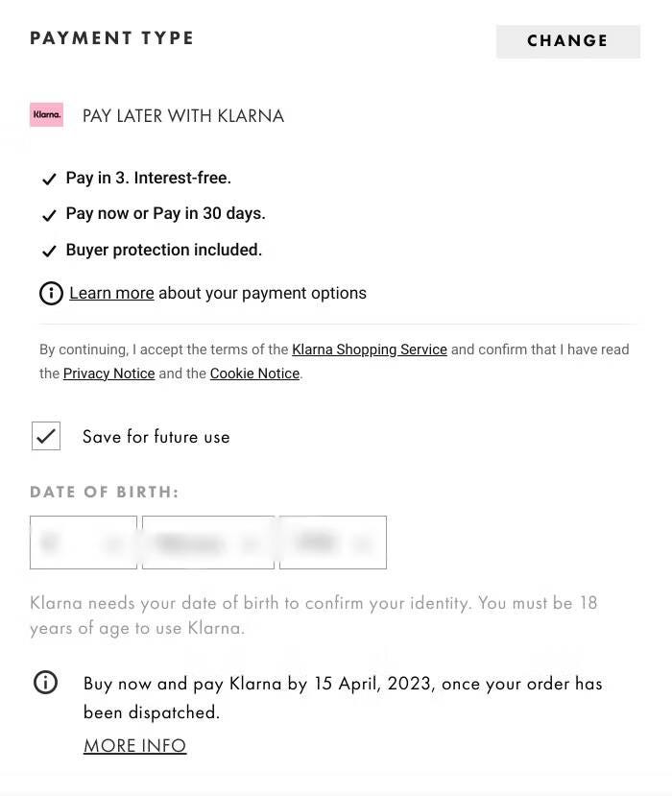Open the month of birth dropdown
This screenshot has width=672, height=796.
click(207, 543)
